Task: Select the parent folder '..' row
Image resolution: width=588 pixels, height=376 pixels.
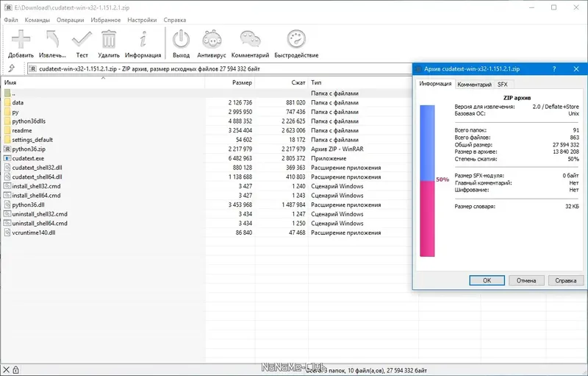Action: click(207, 93)
